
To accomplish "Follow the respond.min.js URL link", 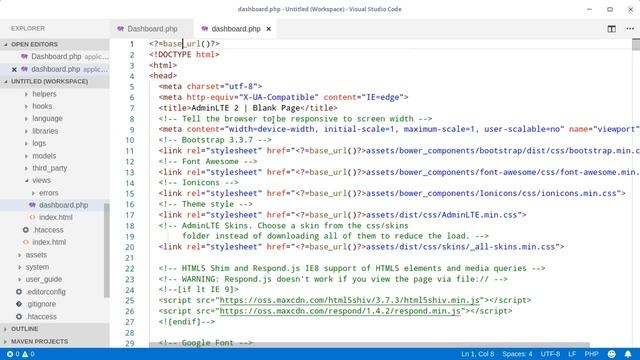I will pyautogui.click(x=340, y=311).
